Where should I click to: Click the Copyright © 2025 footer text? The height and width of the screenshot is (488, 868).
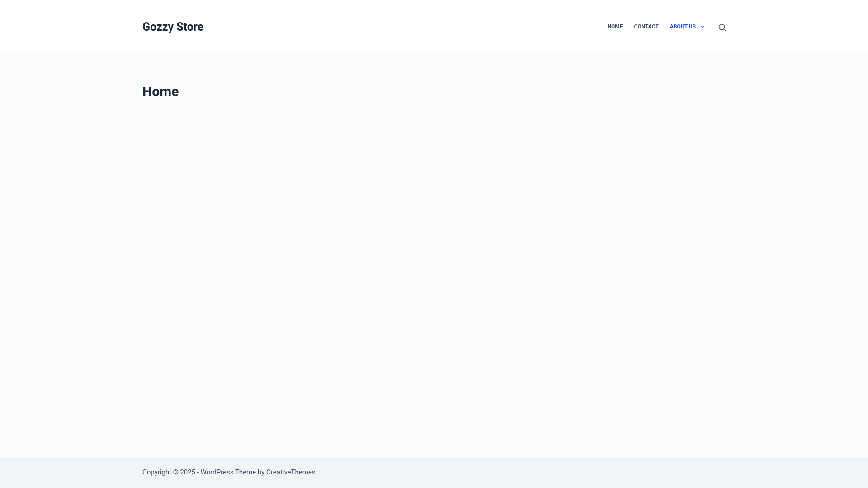[x=169, y=472]
